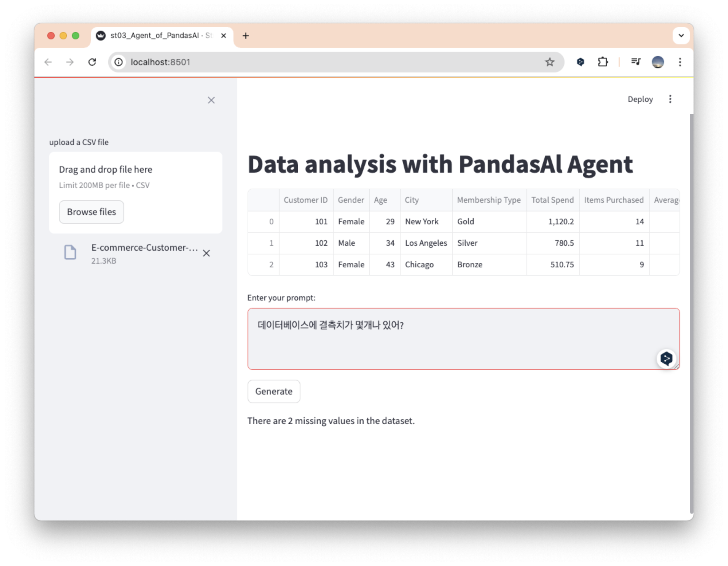Expand the tab search dropdown arrow
The height and width of the screenshot is (566, 728).
pos(681,36)
